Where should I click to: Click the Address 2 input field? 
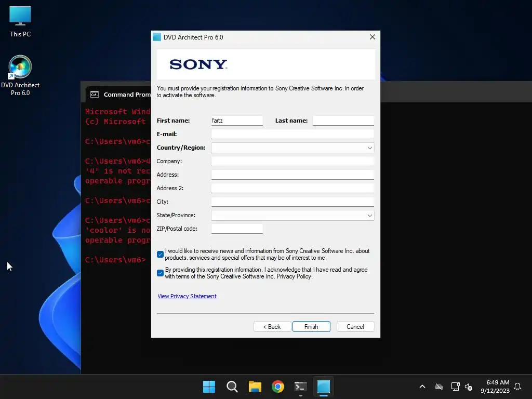pyautogui.click(x=292, y=188)
